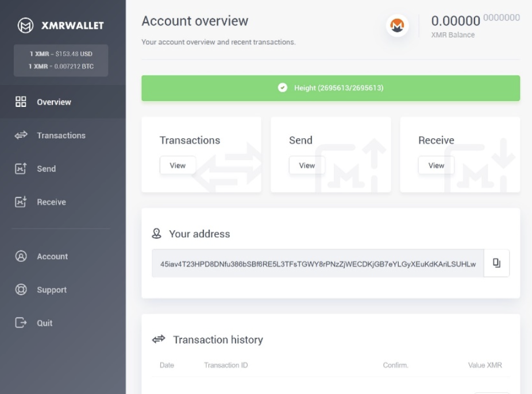This screenshot has height=394, width=532.
Task: Click View under the Send card
Action: (x=307, y=165)
